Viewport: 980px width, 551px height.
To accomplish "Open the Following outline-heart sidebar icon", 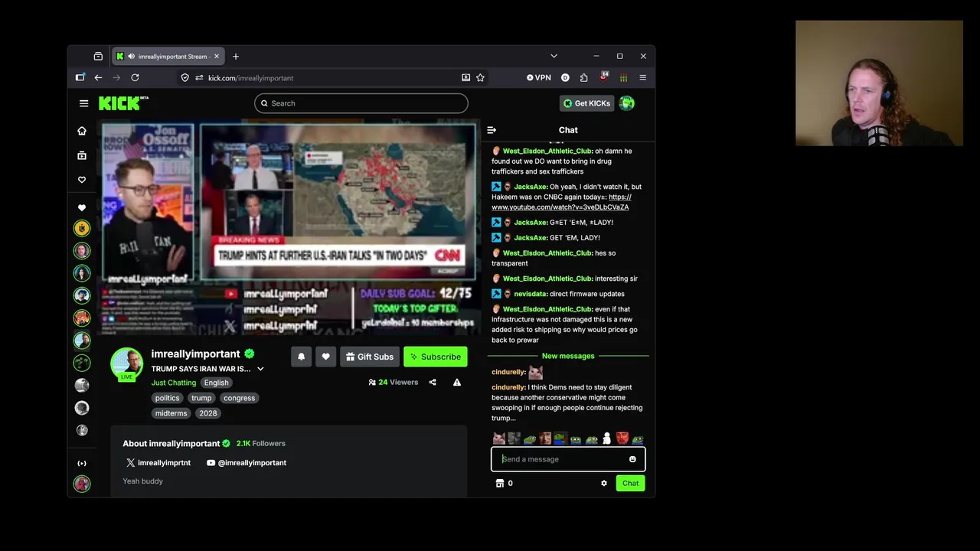I will (82, 180).
